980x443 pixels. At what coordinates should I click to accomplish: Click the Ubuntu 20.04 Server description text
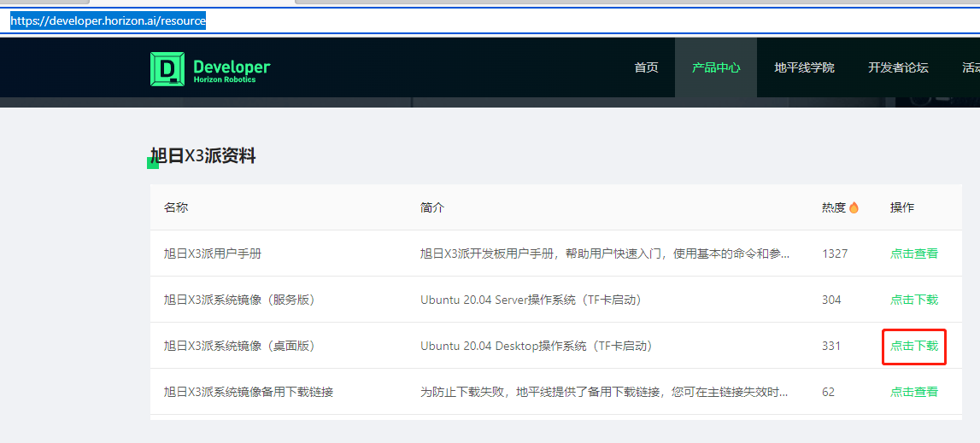pyautogui.click(x=531, y=300)
